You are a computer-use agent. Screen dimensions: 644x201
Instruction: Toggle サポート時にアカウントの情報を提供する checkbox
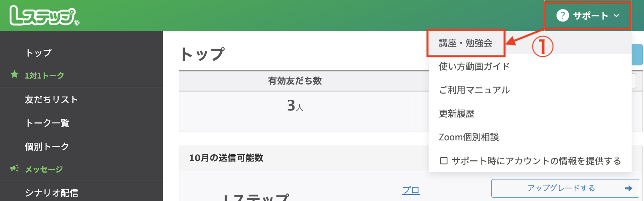[443, 161]
